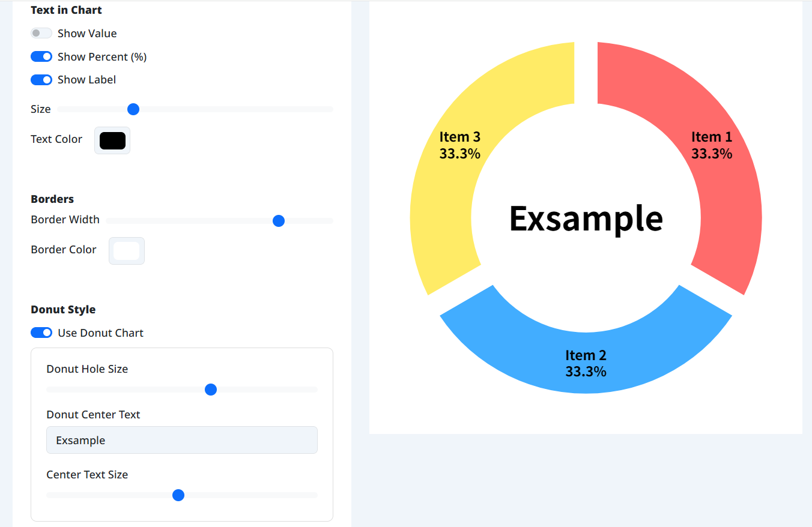The image size is (812, 527).
Task: Toggle off Use Donut Chart
Action: (41, 333)
